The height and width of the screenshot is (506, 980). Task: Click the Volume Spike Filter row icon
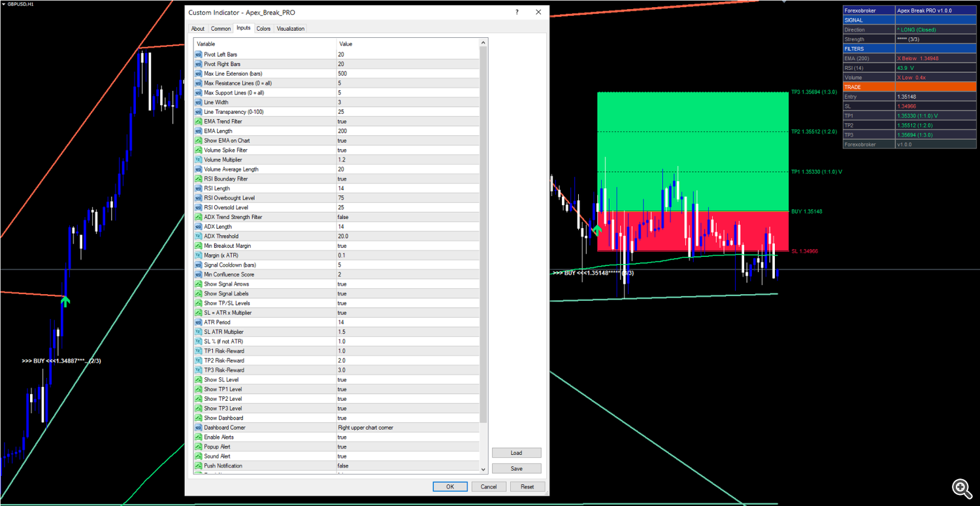(x=199, y=150)
